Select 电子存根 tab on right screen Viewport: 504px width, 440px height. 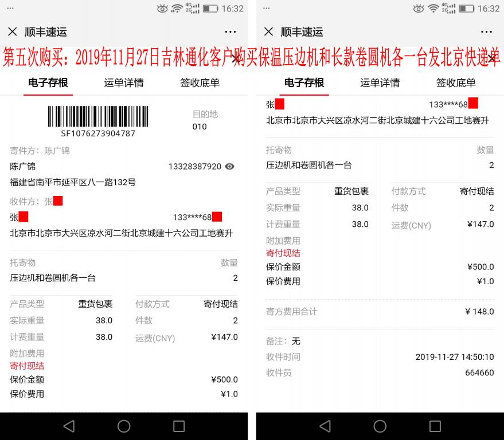point(304,83)
